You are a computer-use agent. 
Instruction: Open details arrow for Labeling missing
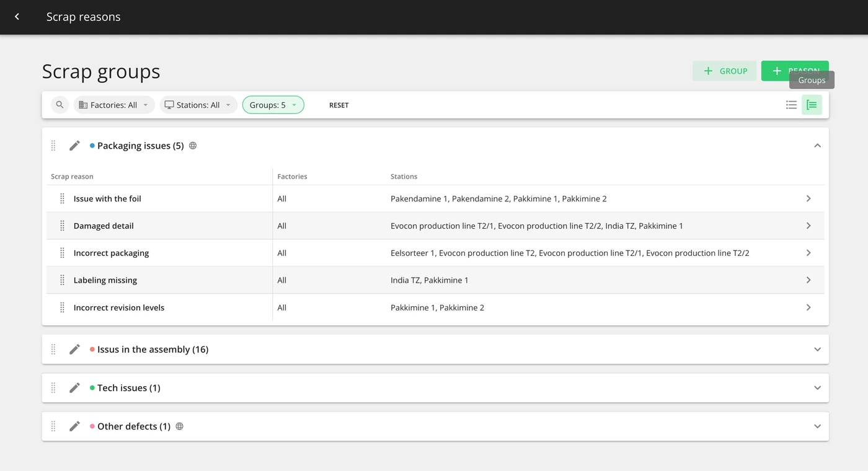tap(808, 280)
